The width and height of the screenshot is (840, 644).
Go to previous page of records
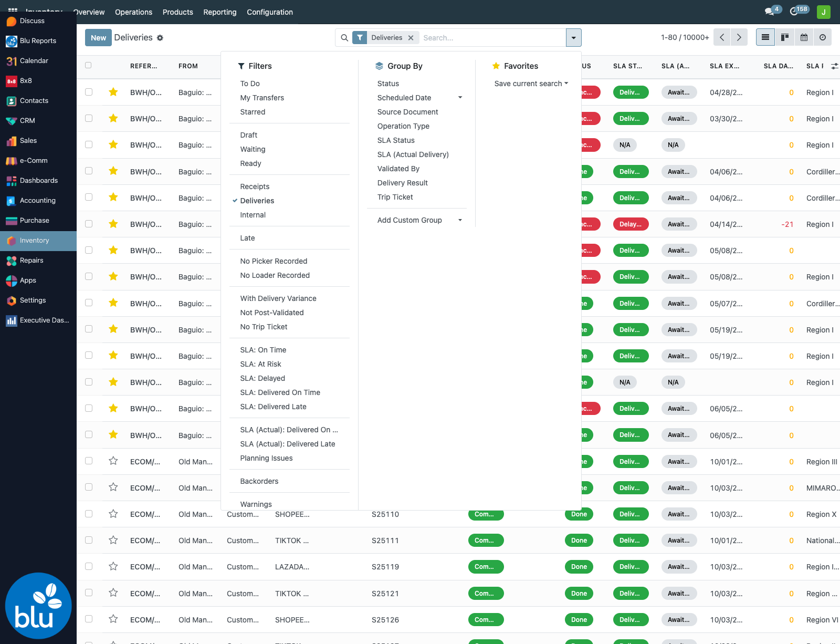[722, 37]
